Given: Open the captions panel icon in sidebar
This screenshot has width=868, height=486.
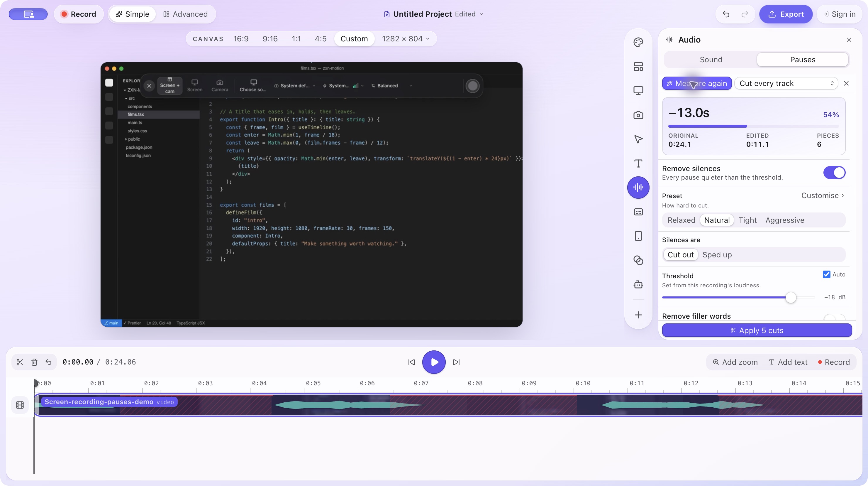Looking at the screenshot, I should [x=638, y=212].
